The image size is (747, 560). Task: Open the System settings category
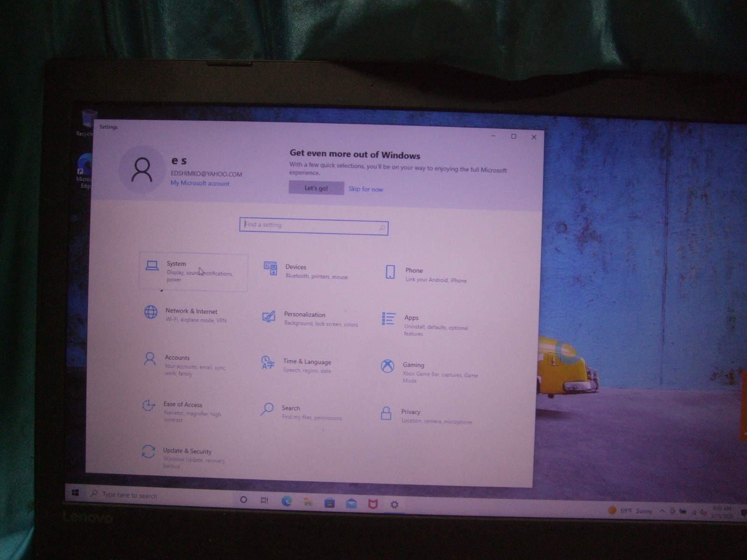[193, 273]
